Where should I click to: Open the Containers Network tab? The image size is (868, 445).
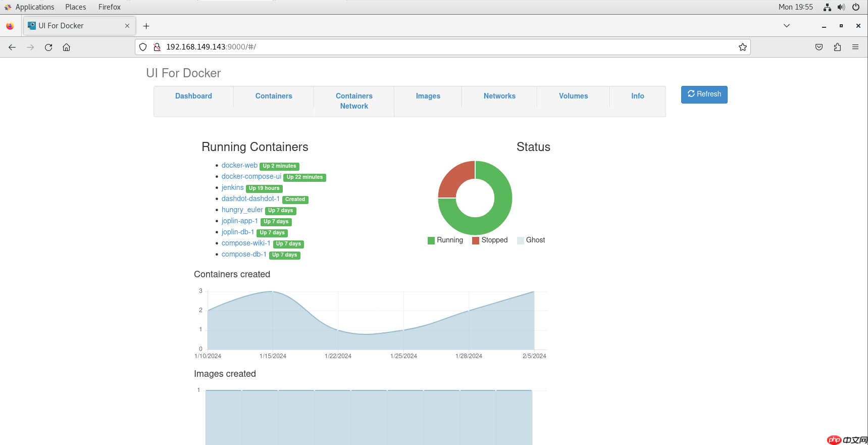354,101
